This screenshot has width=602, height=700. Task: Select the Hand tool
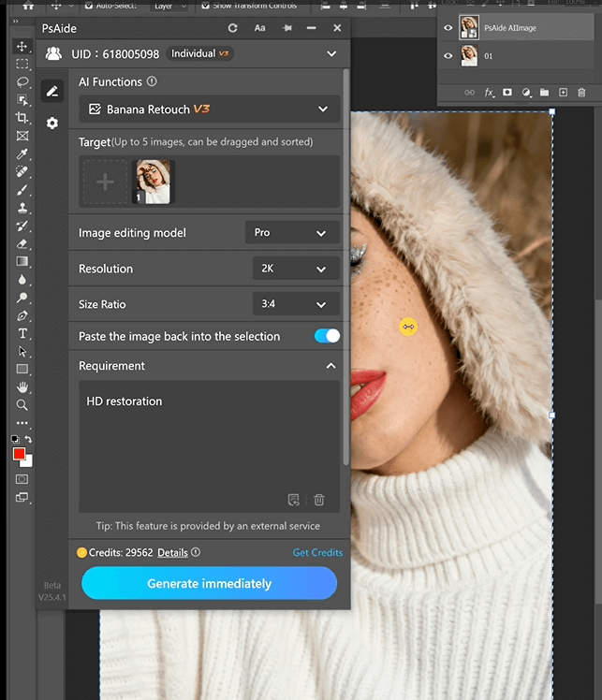[x=22, y=387]
